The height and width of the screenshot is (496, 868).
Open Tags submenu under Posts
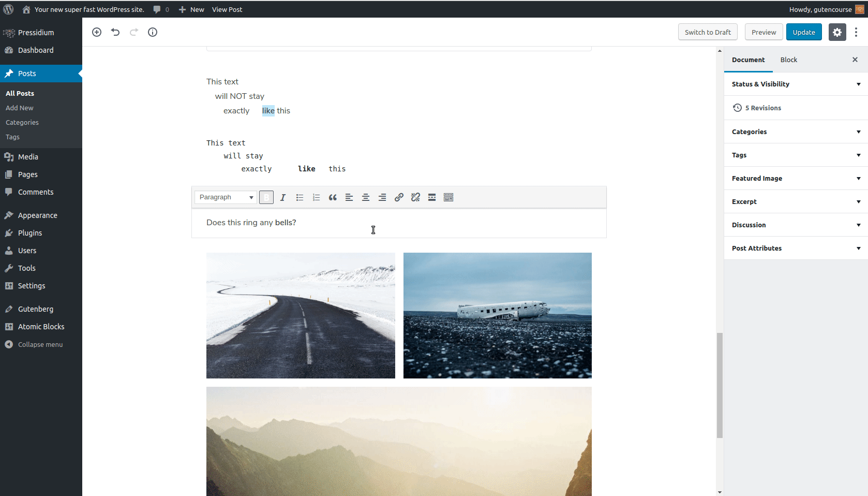[12, 137]
